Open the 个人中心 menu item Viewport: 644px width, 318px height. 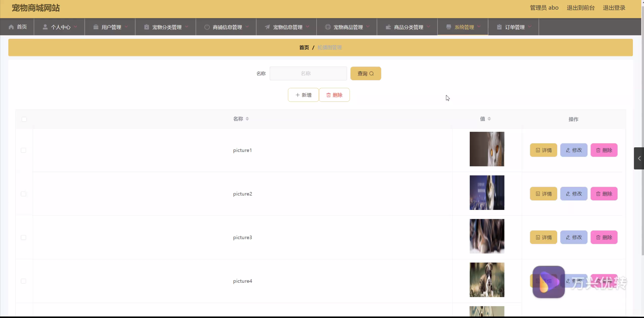coord(60,27)
